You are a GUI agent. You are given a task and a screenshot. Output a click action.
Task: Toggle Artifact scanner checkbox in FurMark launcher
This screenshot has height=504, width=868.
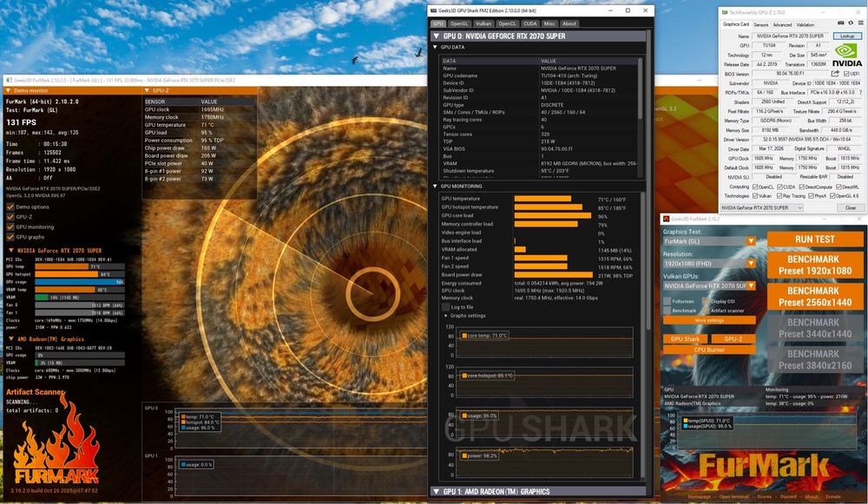point(705,311)
